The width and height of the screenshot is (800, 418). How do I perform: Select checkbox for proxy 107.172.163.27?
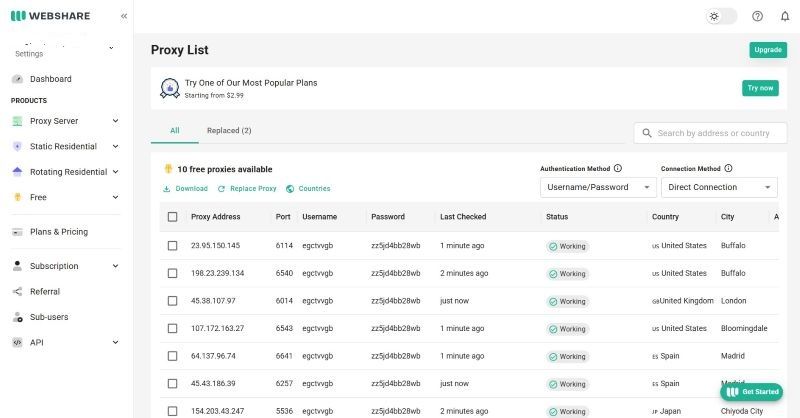[x=172, y=329]
